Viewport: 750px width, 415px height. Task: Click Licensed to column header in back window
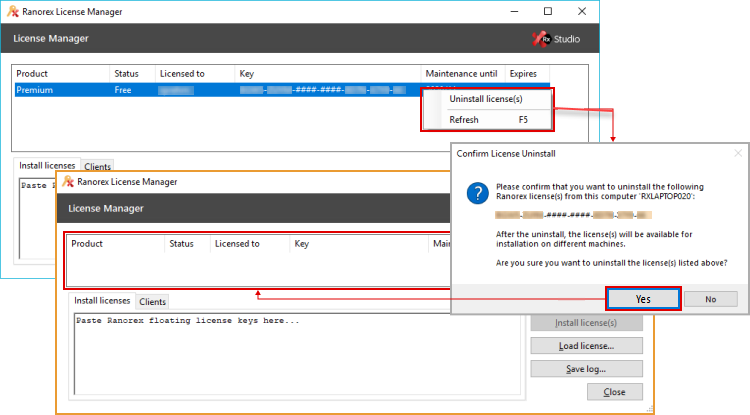click(x=195, y=74)
